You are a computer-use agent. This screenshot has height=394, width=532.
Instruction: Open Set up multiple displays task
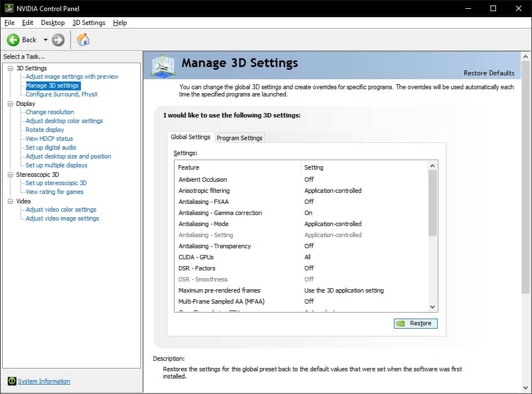[x=57, y=165]
